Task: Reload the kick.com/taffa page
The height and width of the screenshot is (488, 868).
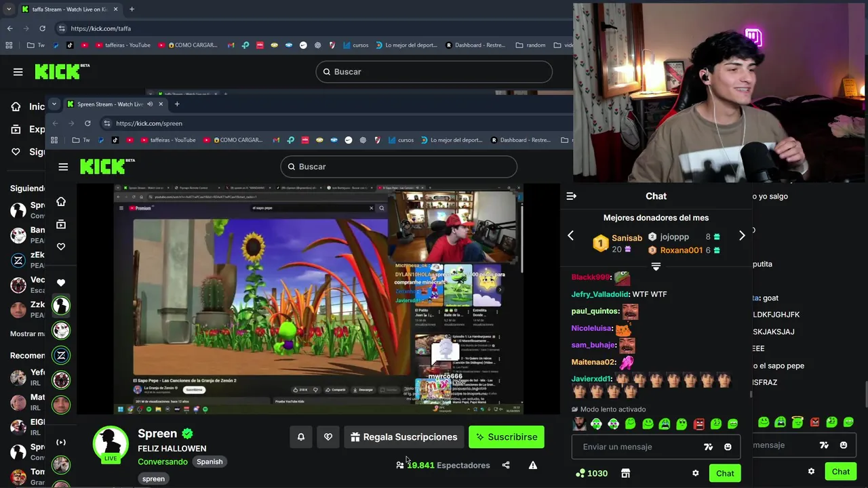Action: click(42, 28)
